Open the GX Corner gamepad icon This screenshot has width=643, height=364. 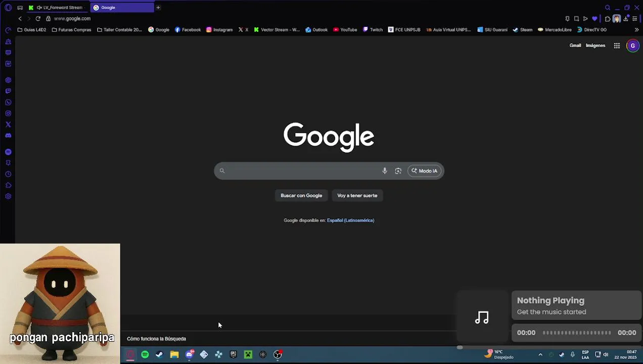20,8
